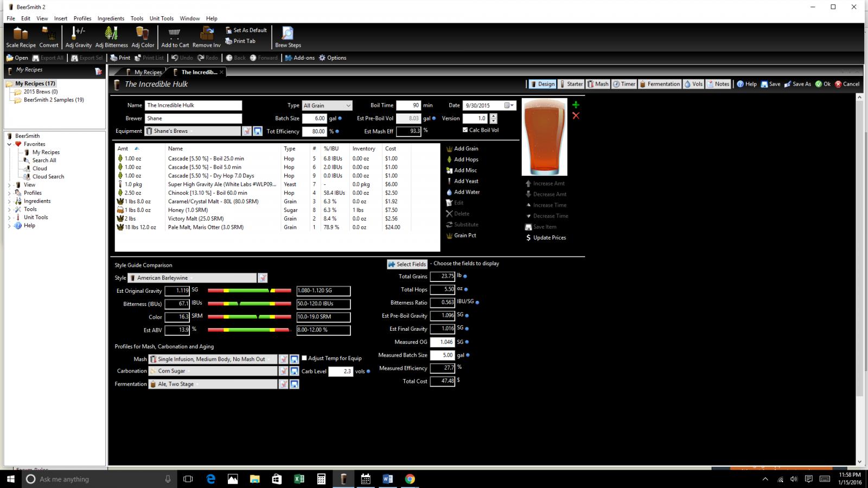
Task: Click Add Water
Action: click(463, 192)
